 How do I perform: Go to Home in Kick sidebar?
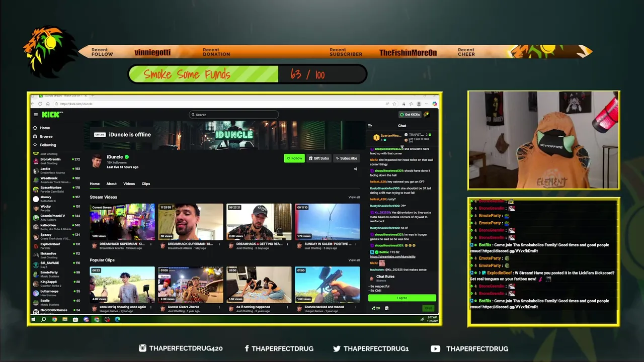41,128
